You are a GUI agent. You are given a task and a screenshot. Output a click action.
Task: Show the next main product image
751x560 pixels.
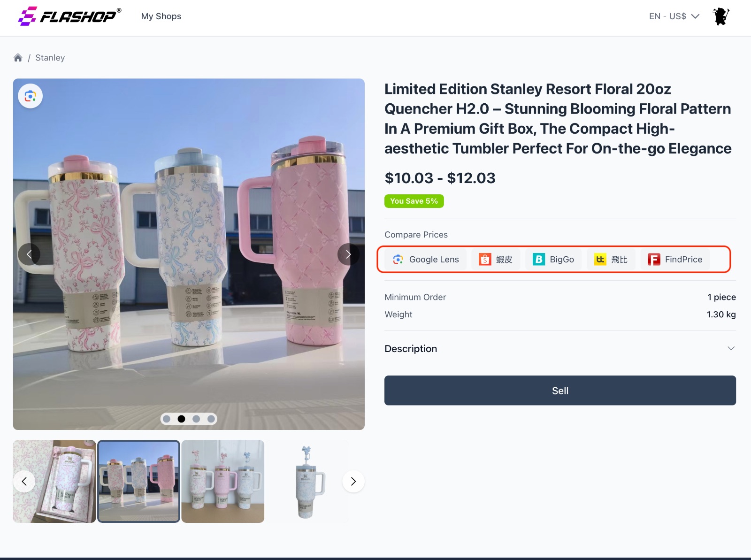[x=348, y=254]
